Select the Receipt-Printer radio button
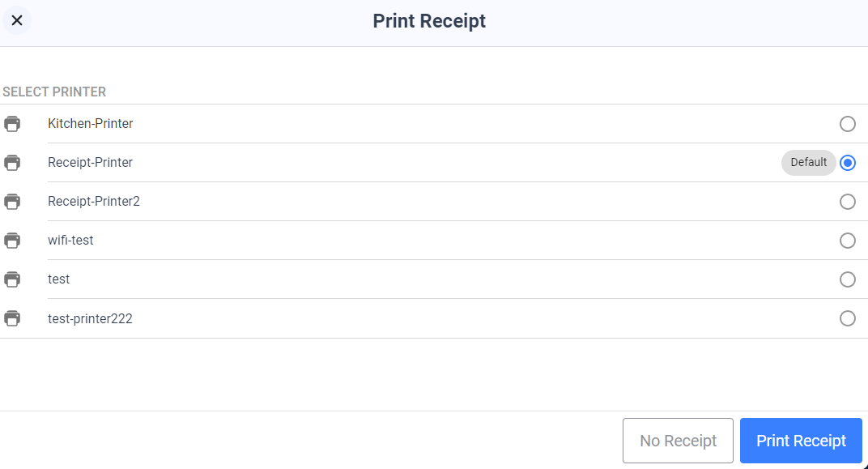 point(848,163)
